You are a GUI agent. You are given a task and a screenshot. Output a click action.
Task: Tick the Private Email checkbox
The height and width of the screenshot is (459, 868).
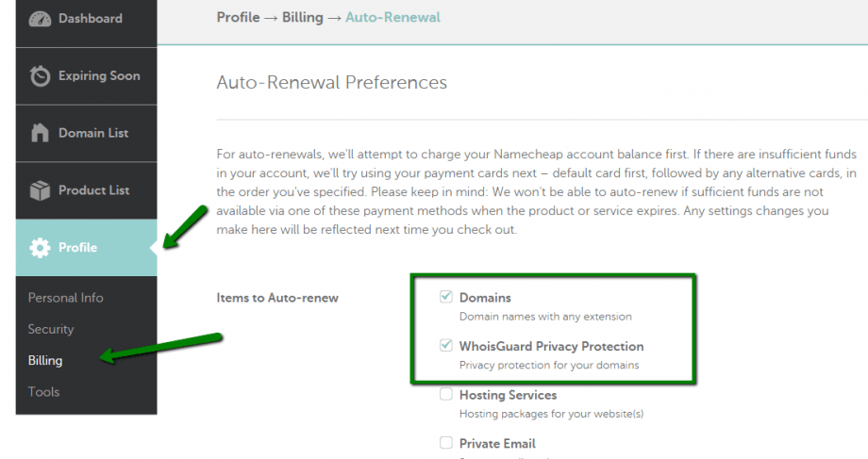(x=446, y=443)
